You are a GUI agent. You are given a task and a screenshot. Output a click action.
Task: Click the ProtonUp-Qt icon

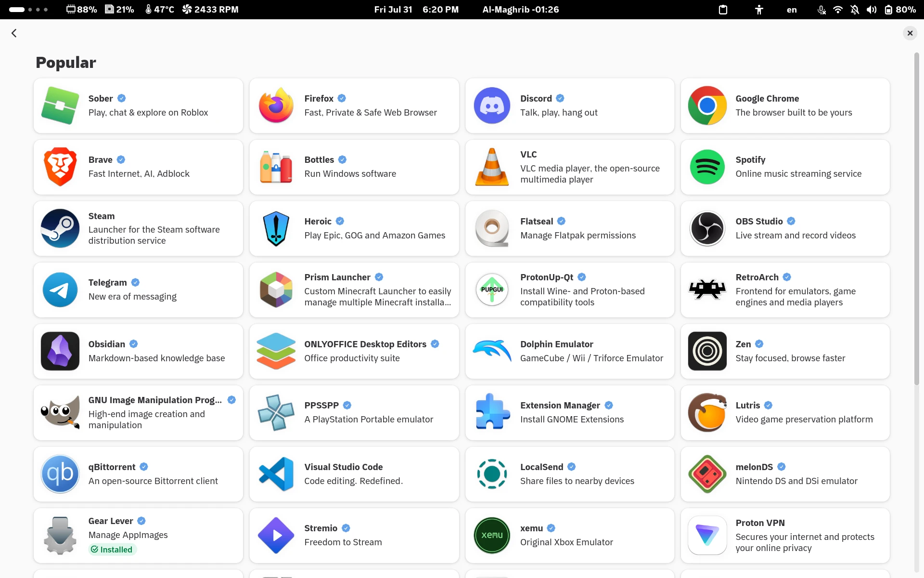(x=492, y=290)
